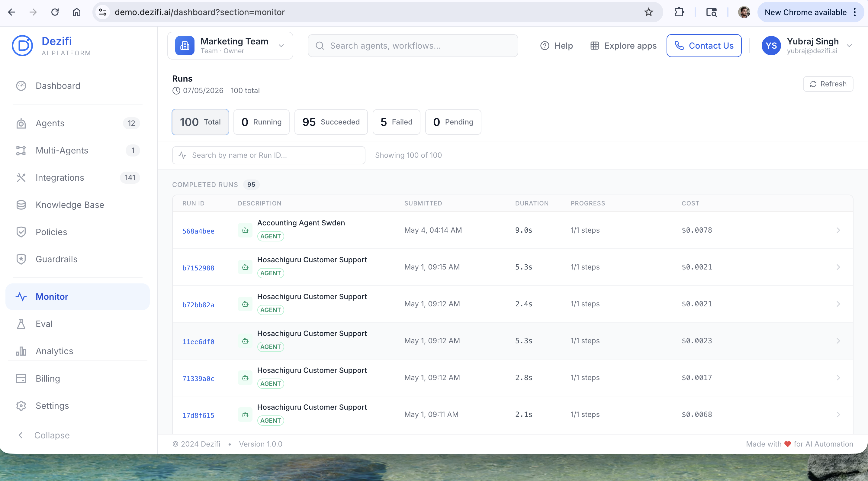Expand the 17d8f615 row chevron
This screenshot has width=868, height=481.
pyautogui.click(x=838, y=414)
